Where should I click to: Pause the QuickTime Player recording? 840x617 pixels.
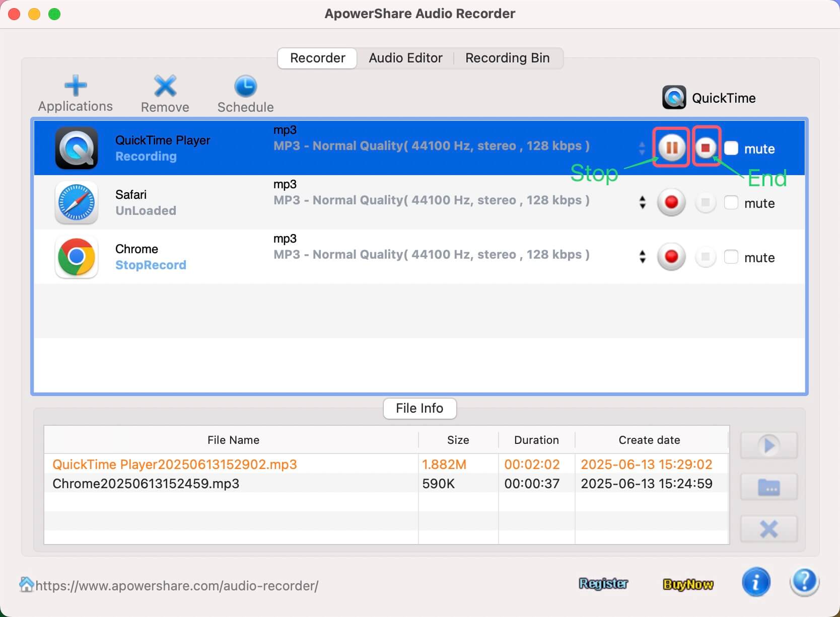click(x=671, y=148)
